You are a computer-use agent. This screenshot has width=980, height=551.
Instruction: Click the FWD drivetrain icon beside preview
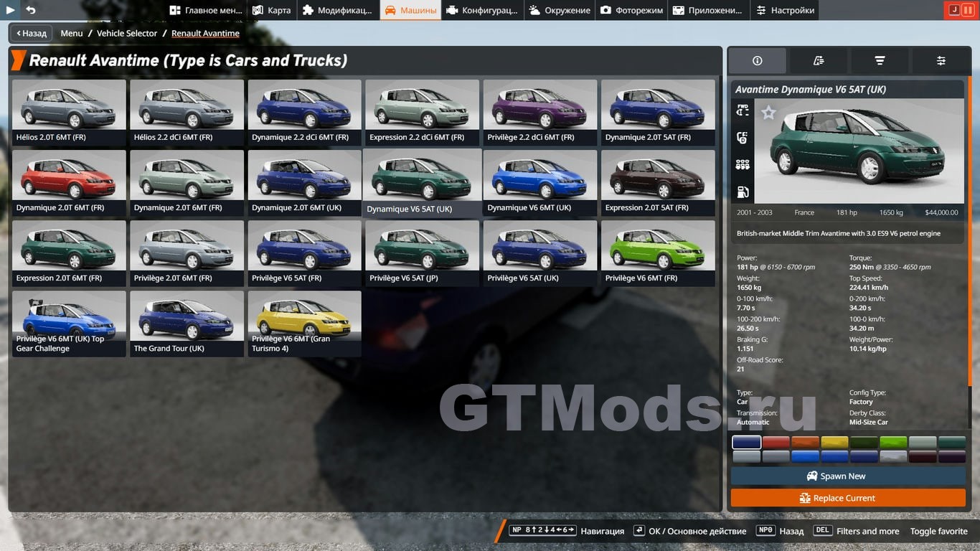coord(743,110)
